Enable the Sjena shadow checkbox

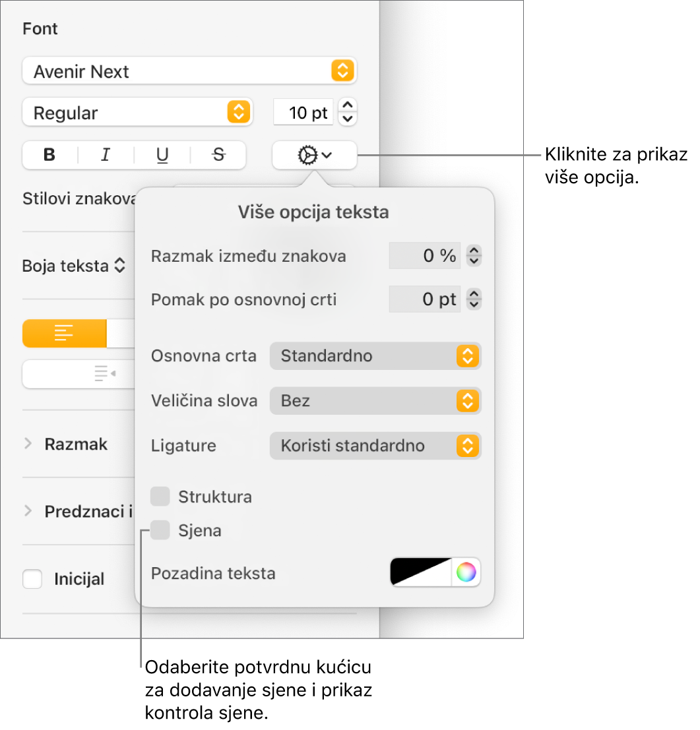click(x=160, y=530)
